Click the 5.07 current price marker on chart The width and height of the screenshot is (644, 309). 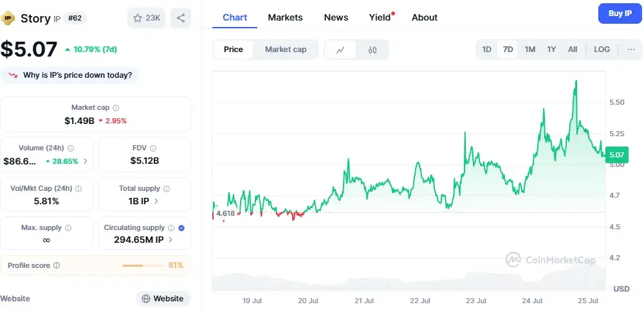pyautogui.click(x=616, y=155)
